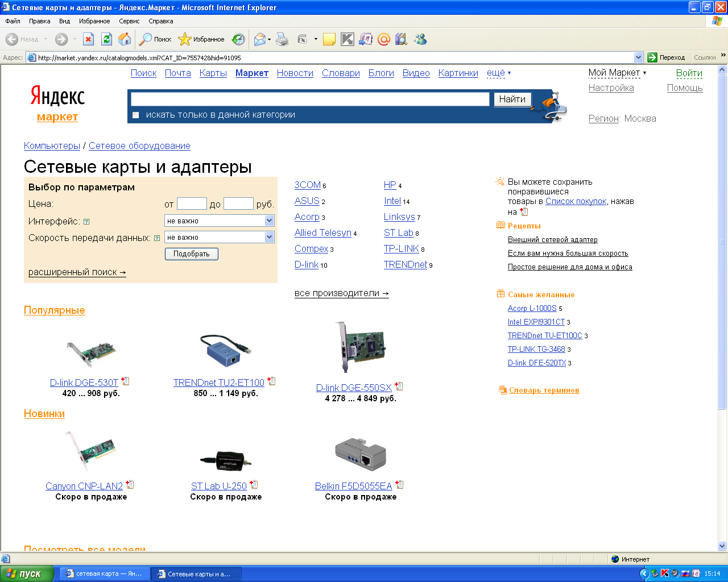
Task: Open the Избранное favorites star
Action: (201, 39)
